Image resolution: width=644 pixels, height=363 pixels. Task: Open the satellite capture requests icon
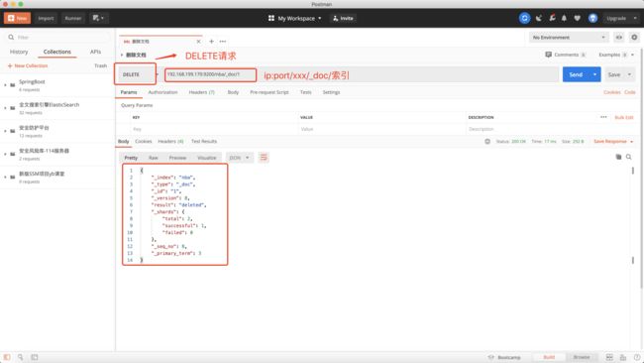pyautogui.click(x=538, y=18)
